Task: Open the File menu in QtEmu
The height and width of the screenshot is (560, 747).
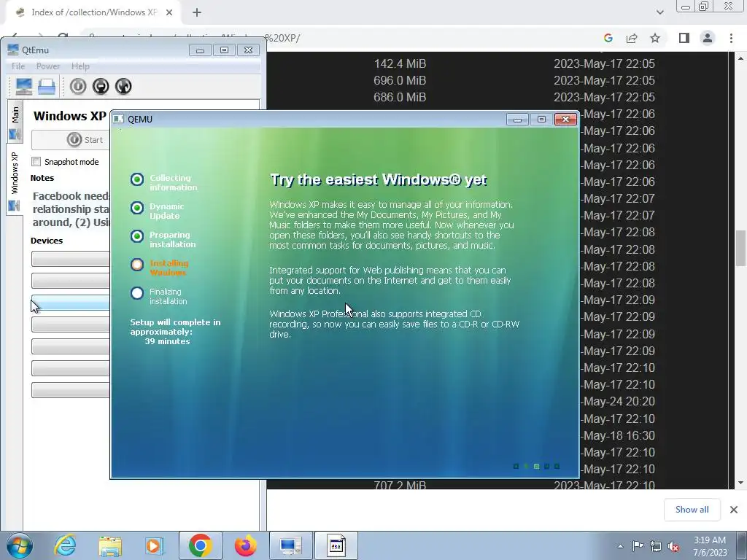Action: [18, 66]
